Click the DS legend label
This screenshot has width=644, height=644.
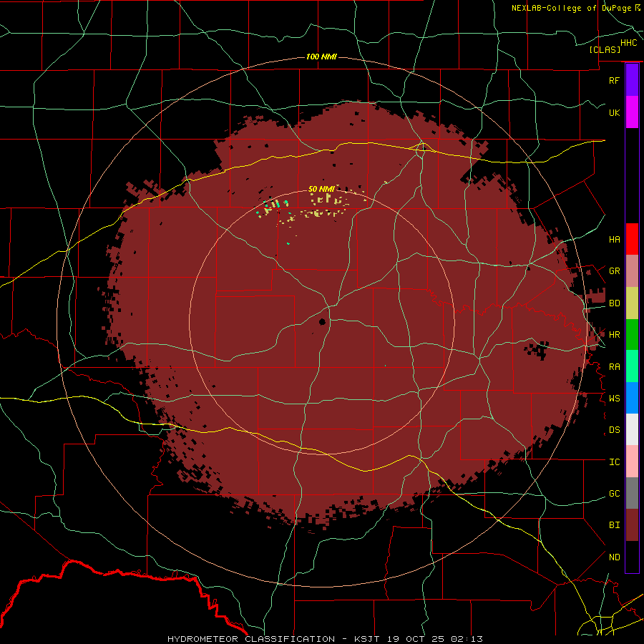614,430
